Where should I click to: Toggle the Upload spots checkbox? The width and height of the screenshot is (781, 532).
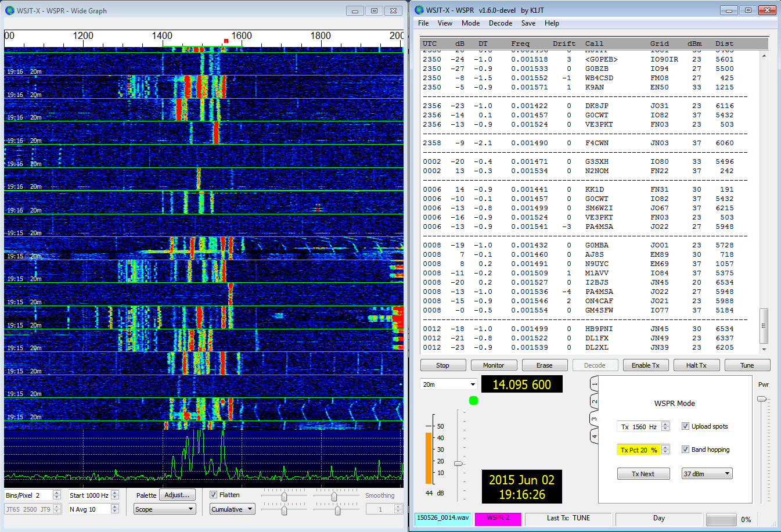point(685,426)
